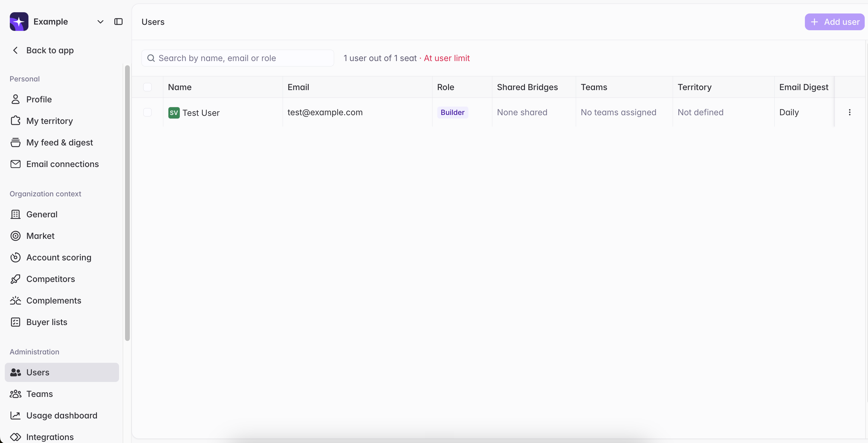The height and width of the screenshot is (443, 868).
Task: Click the Complements icon
Action: (16, 301)
